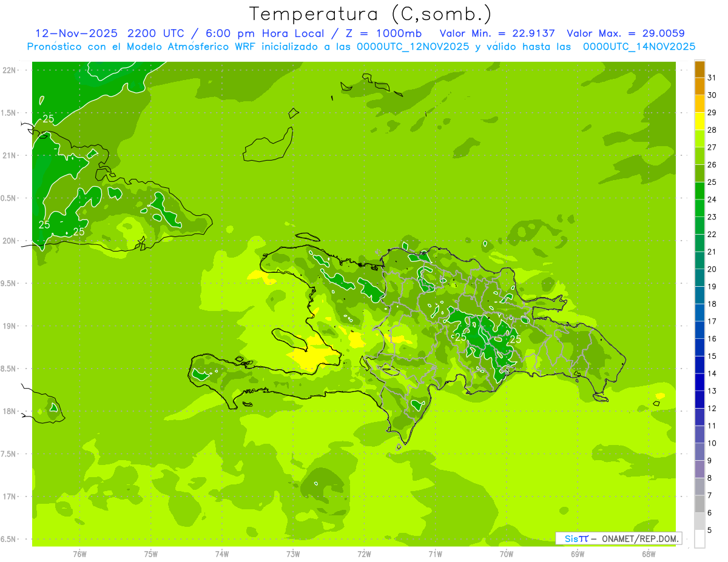Select the 69W longitude label

[578, 554]
